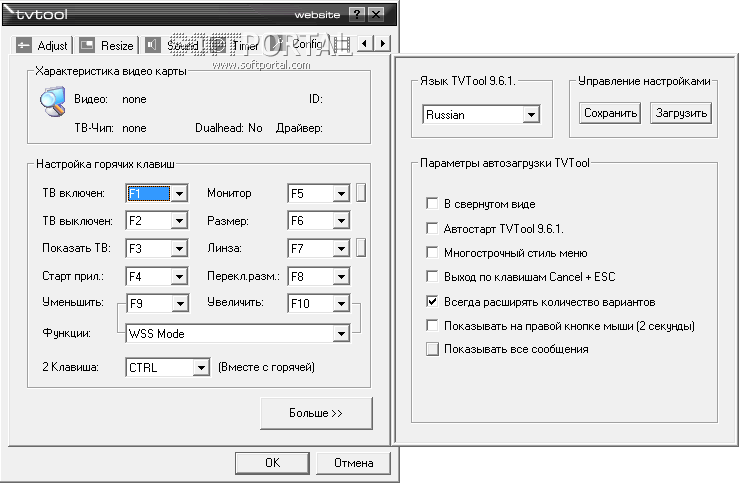Open the Уменьшить hotkey dropdown (F9)
The height and width of the screenshot is (483, 741).
pos(180,303)
